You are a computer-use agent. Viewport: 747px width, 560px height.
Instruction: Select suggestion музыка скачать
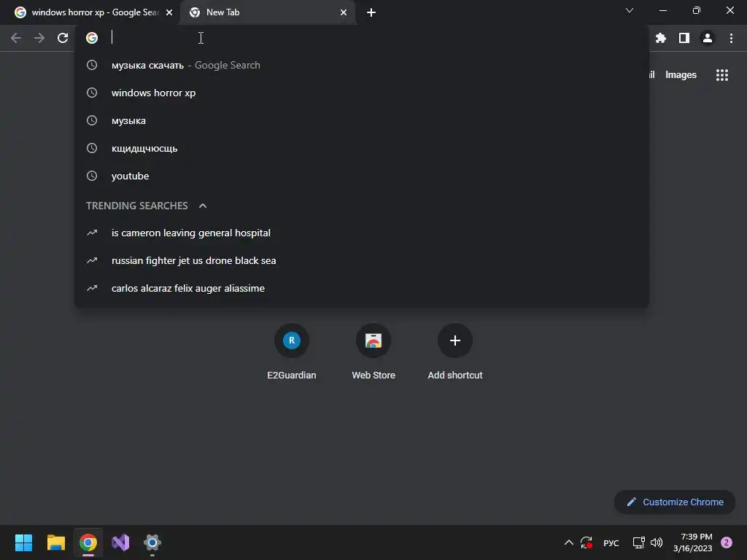(x=362, y=65)
